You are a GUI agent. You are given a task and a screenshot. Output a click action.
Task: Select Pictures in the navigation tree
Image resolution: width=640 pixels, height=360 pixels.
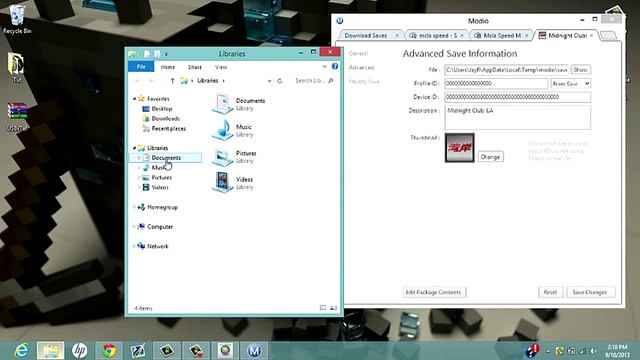(162, 178)
